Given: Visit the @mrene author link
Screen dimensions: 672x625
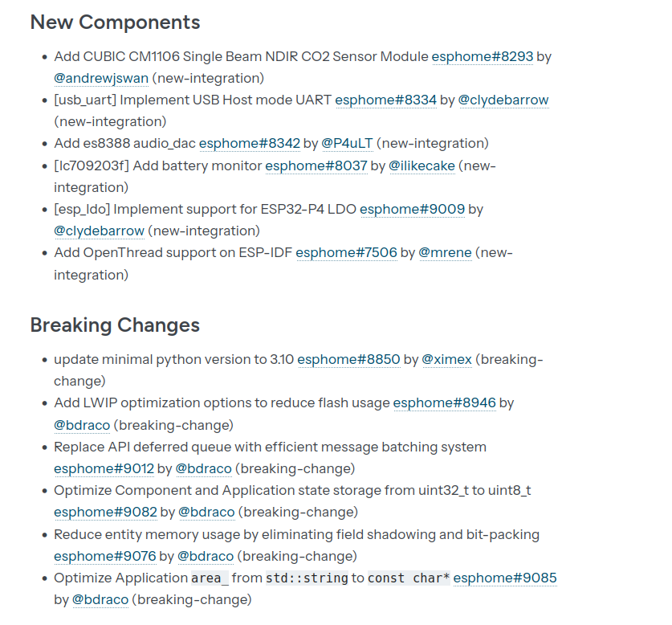Looking at the screenshot, I should click(446, 253).
